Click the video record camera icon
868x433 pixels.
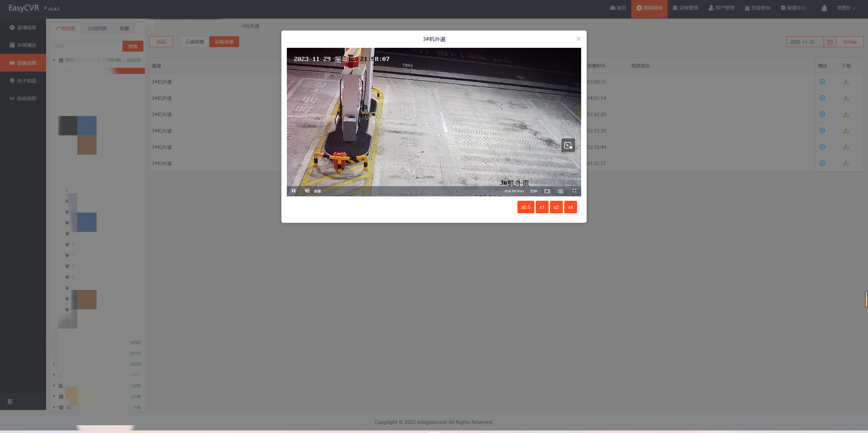tap(547, 191)
